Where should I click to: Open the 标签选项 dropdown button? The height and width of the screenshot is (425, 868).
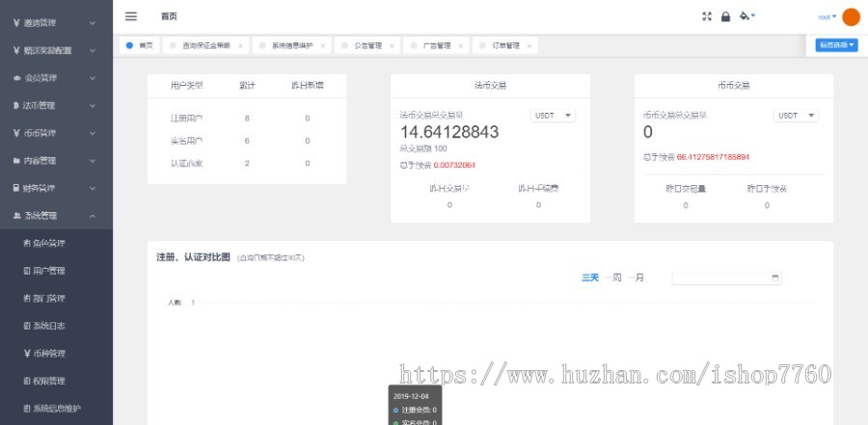(836, 45)
